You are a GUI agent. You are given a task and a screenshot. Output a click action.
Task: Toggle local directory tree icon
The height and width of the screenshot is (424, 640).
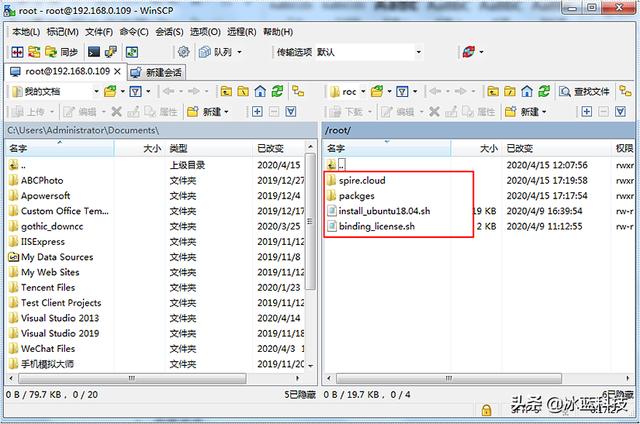pos(298,91)
